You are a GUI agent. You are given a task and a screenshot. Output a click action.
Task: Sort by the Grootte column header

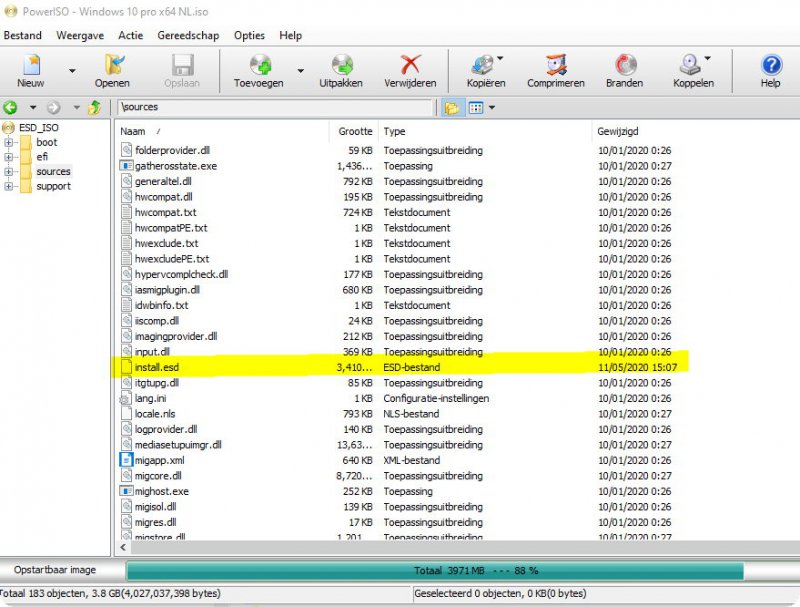pyautogui.click(x=355, y=131)
